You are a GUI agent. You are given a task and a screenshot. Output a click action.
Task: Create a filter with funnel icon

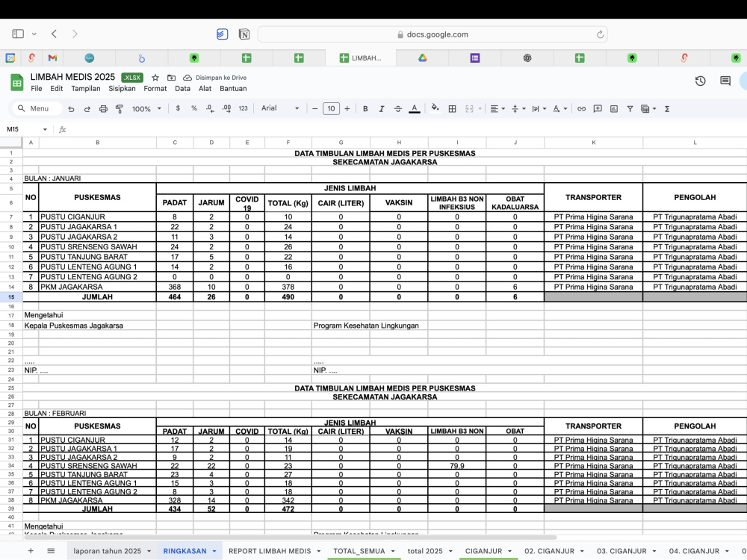click(x=630, y=109)
